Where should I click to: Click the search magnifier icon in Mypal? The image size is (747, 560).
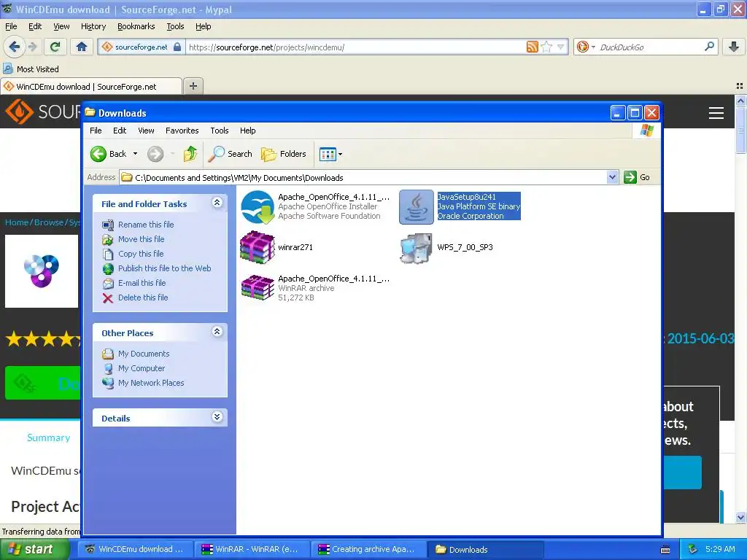tap(709, 47)
